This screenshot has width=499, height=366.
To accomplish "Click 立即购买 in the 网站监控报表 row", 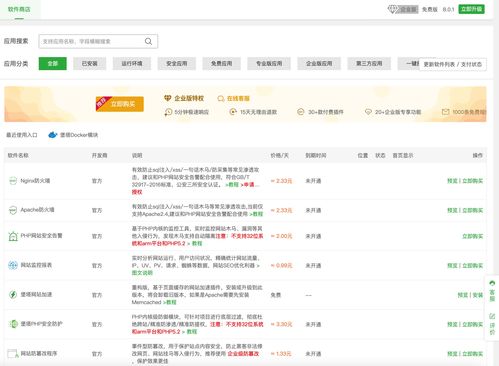I will [472, 265].
